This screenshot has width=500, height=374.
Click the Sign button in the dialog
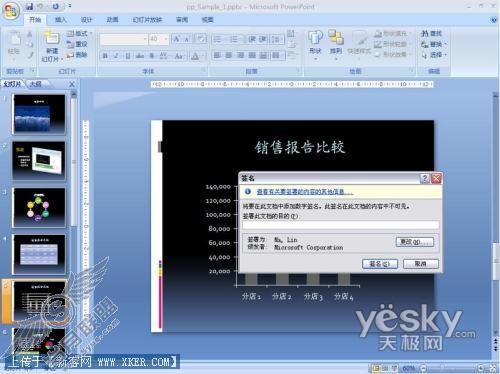tap(380, 264)
